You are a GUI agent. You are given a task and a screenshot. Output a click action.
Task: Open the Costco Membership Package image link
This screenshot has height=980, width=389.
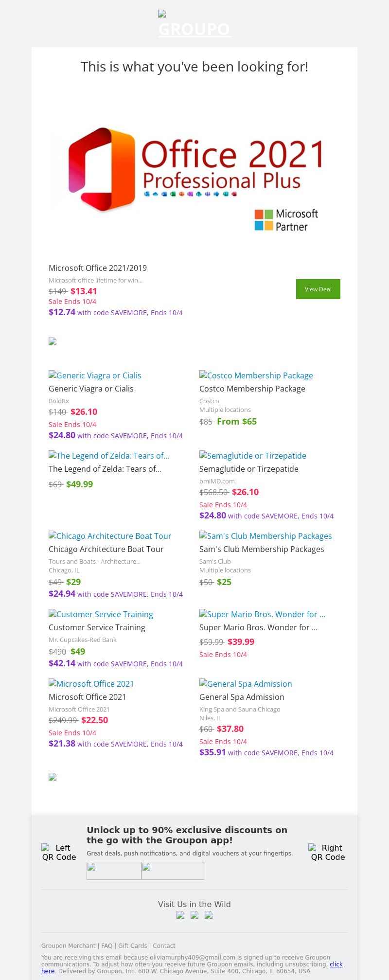(x=256, y=375)
